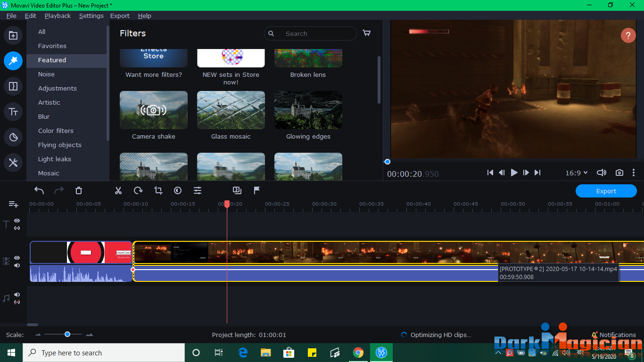Play the preview video

pyautogui.click(x=514, y=173)
